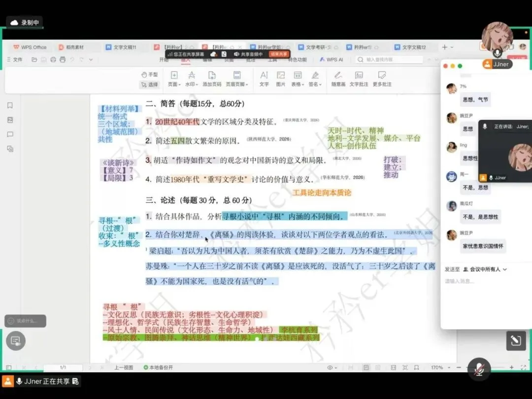Click the zoom-in plus in status bar

[x=512, y=367]
